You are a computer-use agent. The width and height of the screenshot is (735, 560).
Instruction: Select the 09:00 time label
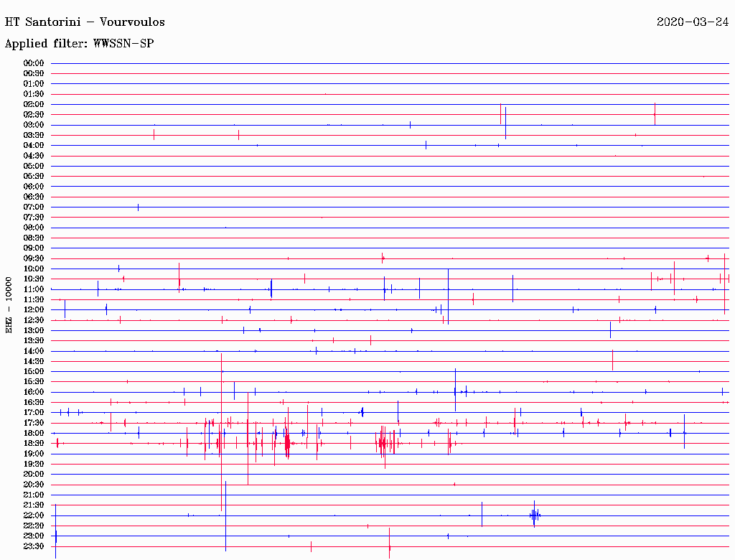pos(34,248)
